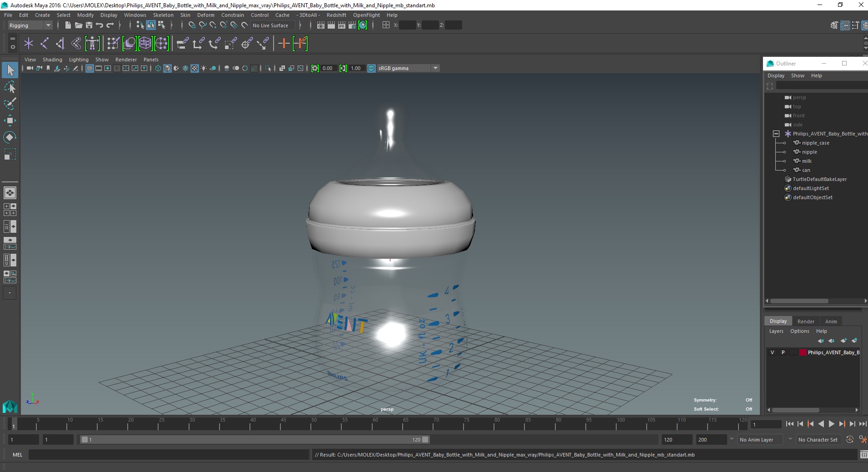
Task: Switch to the Anim layer tab
Action: 831,321
